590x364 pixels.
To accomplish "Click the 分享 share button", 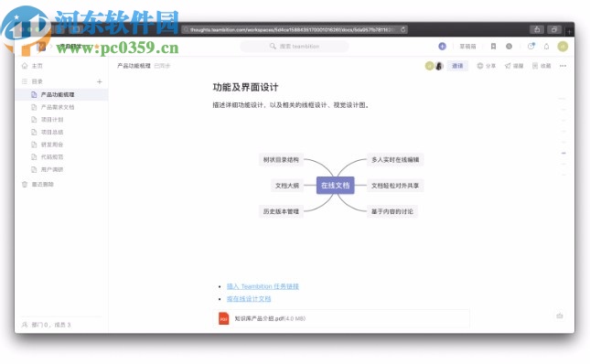I will (x=486, y=66).
